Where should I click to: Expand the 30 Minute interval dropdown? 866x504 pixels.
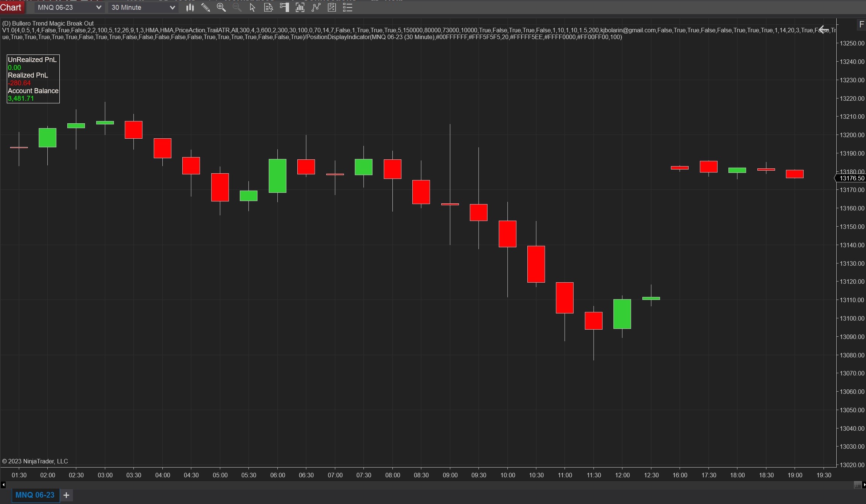pyautogui.click(x=172, y=8)
